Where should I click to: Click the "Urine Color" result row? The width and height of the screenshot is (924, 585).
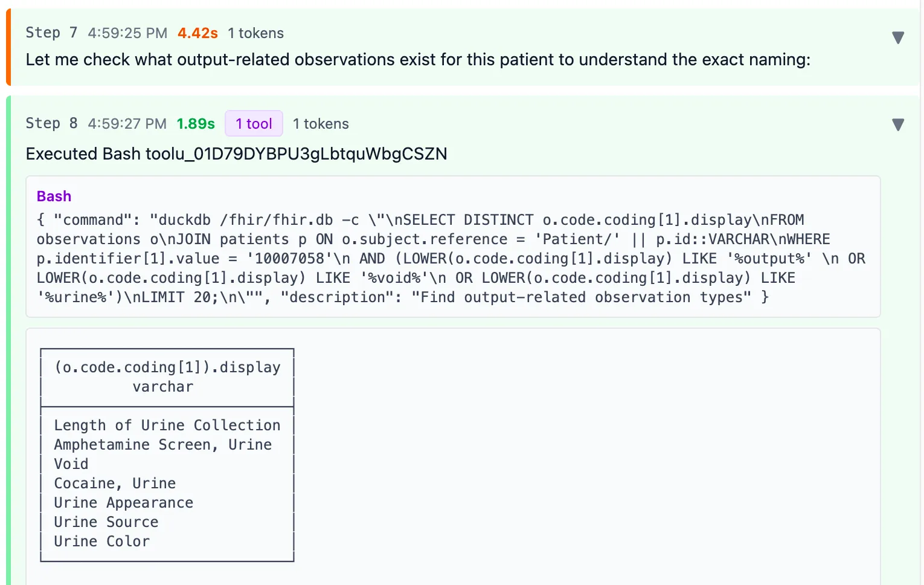tap(101, 541)
